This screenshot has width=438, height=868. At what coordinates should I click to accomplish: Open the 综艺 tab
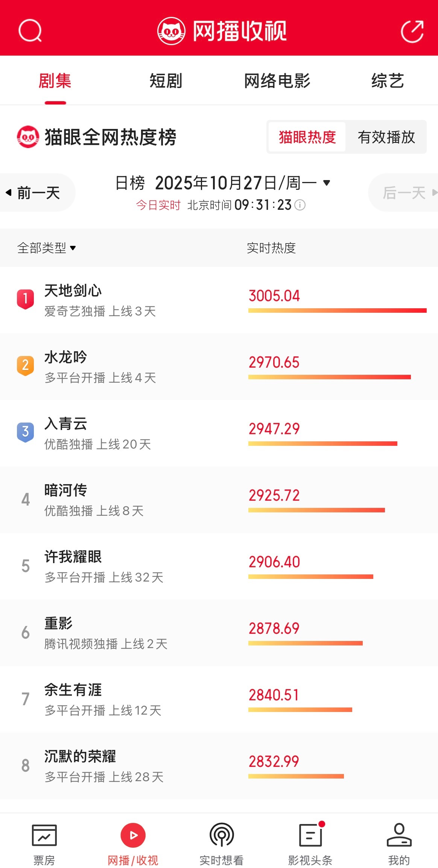[x=388, y=81]
